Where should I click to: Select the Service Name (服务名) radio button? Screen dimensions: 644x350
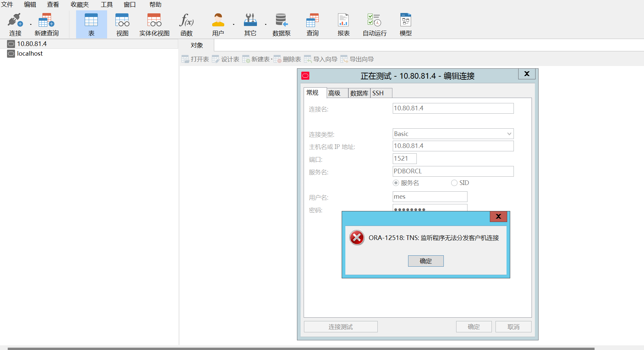pyautogui.click(x=396, y=183)
